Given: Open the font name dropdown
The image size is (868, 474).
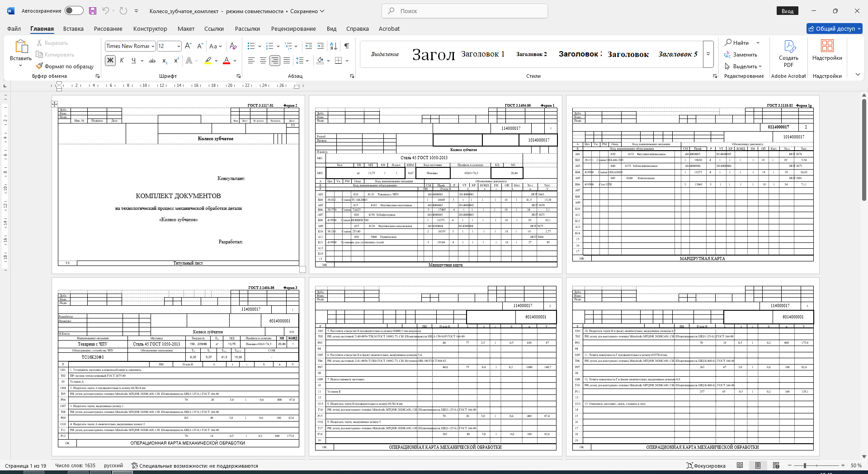Looking at the screenshot, I should (x=153, y=46).
